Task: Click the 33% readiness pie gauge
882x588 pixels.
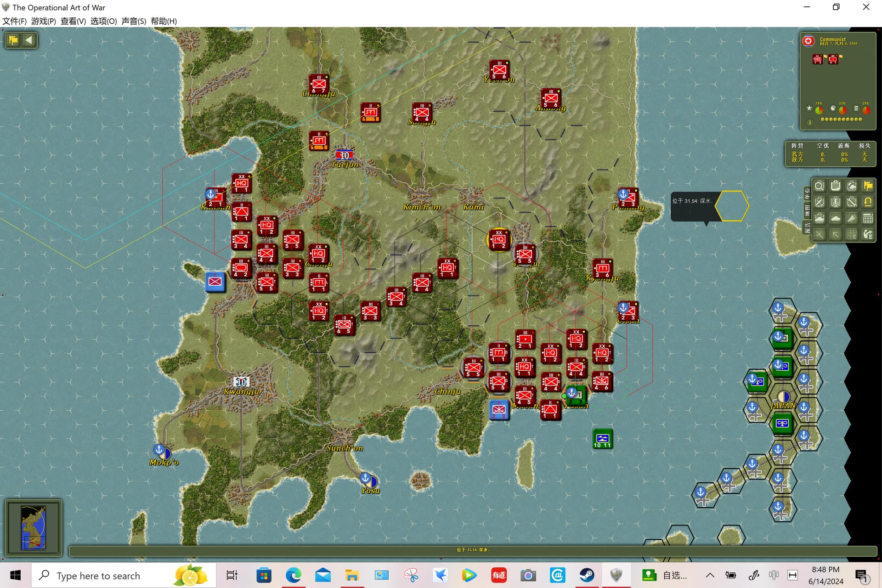Action: click(842, 110)
